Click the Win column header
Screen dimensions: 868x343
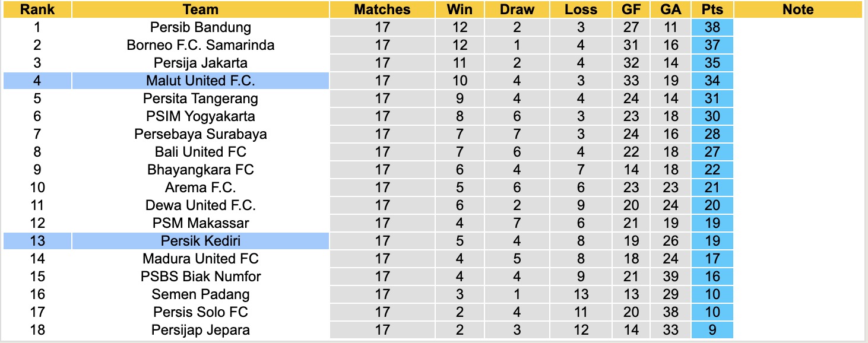[x=460, y=9]
